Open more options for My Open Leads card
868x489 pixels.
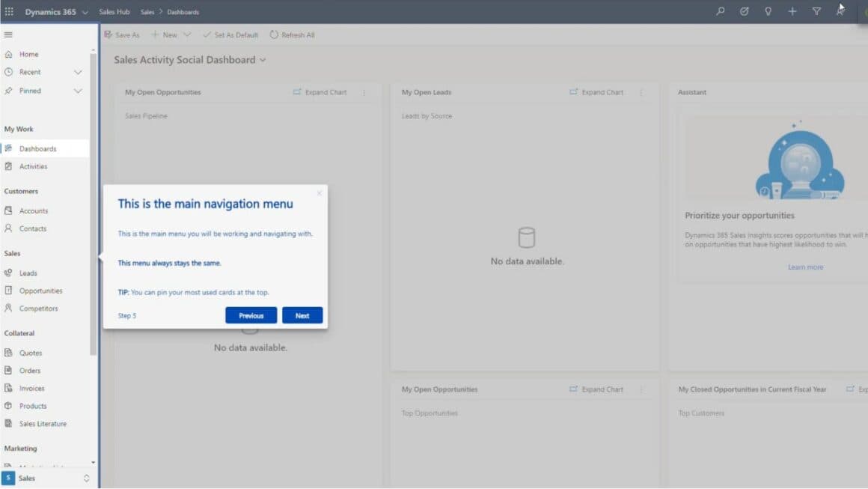point(641,93)
